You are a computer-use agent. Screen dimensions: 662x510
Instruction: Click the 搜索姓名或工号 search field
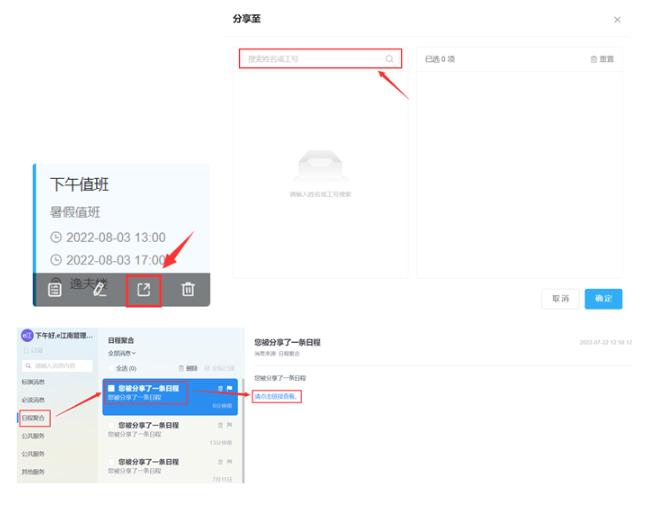click(320, 59)
